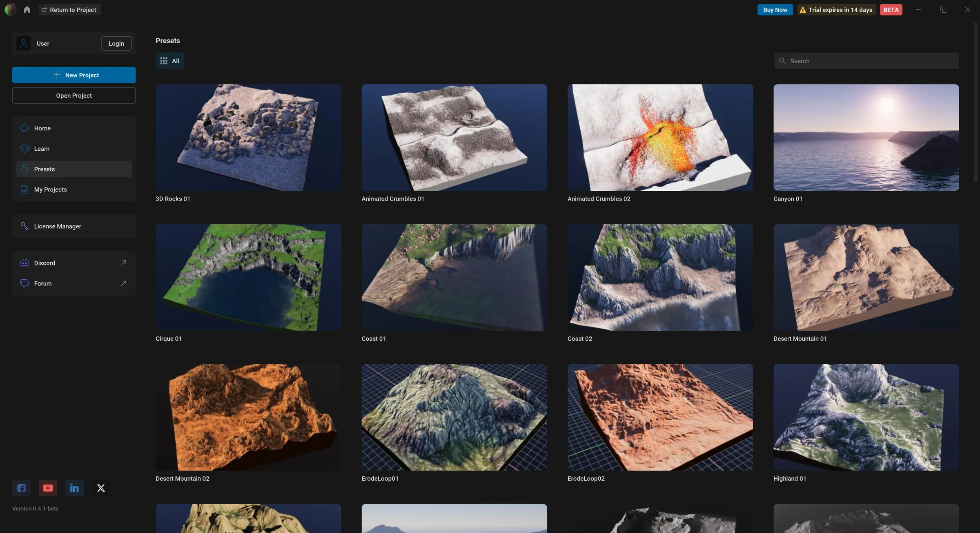Click the user avatar icon
The width and height of the screenshot is (980, 533).
23,43
